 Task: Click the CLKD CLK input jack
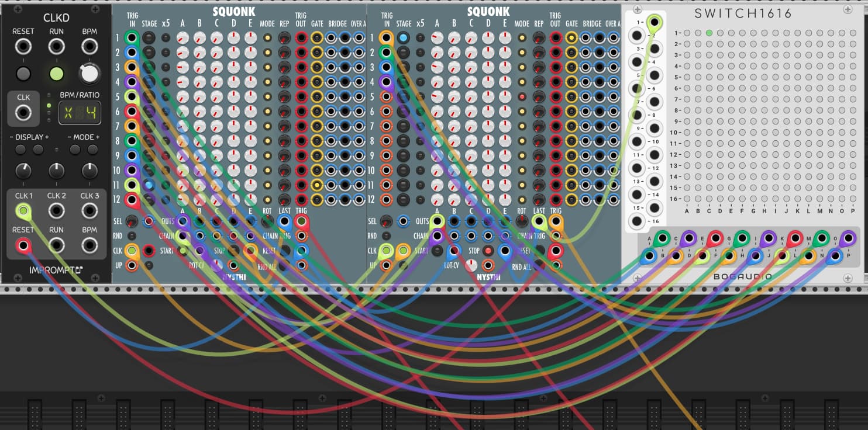point(23,112)
